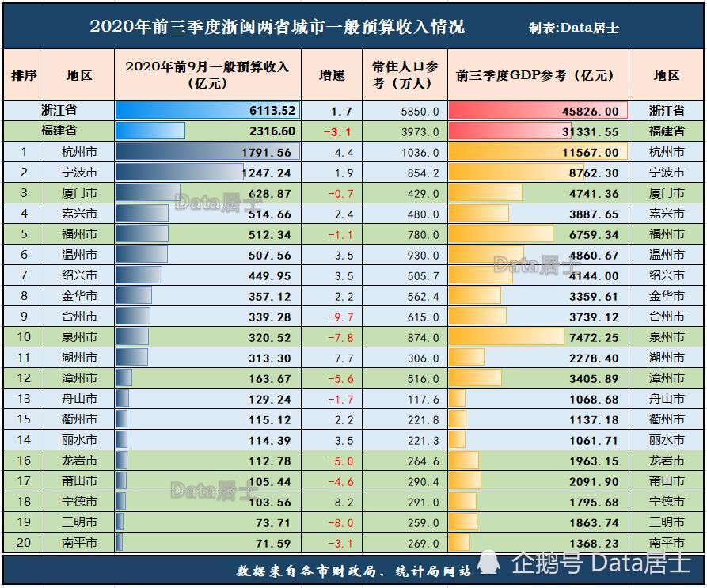Screen dimensions: 707x588
Task: Click Ningde GDP value 1795.68
Action: click(594, 503)
